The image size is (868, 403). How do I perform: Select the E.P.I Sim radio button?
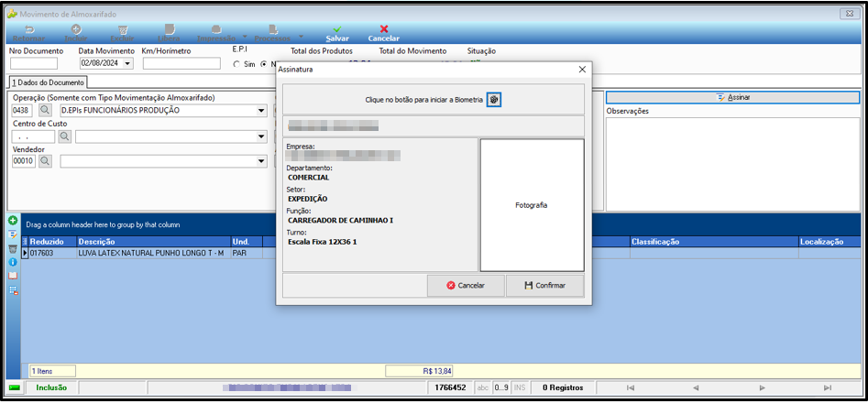pyautogui.click(x=236, y=64)
